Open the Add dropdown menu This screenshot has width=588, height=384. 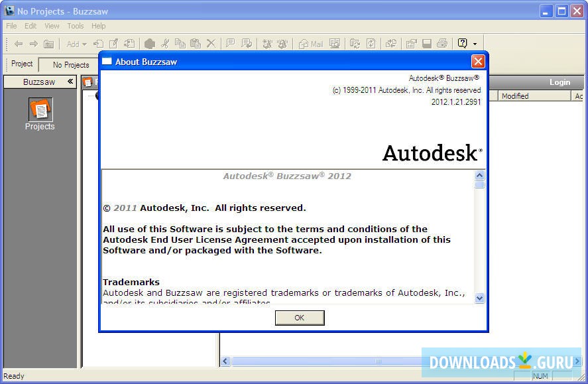(74, 44)
